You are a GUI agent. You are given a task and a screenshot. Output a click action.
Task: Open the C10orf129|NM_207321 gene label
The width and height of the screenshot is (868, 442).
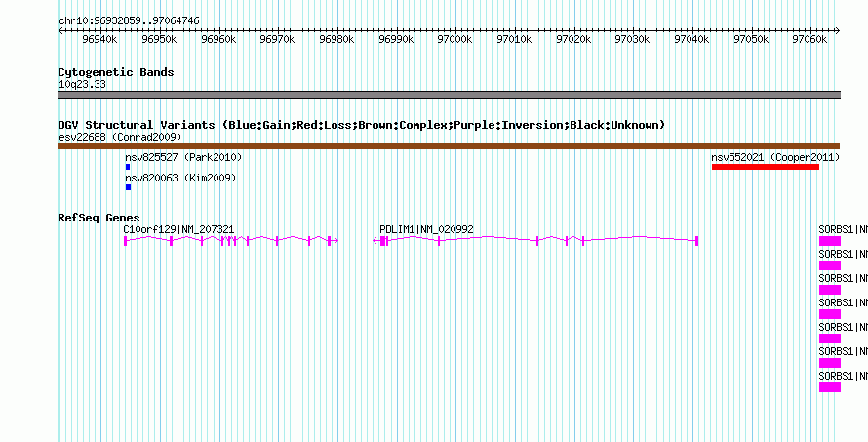[178, 229]
